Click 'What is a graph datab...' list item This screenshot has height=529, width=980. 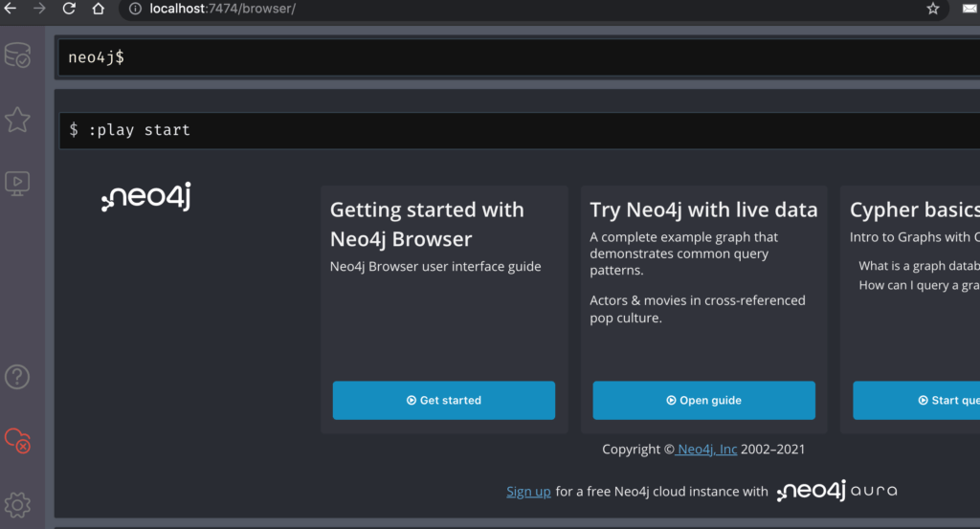(919, 266)
